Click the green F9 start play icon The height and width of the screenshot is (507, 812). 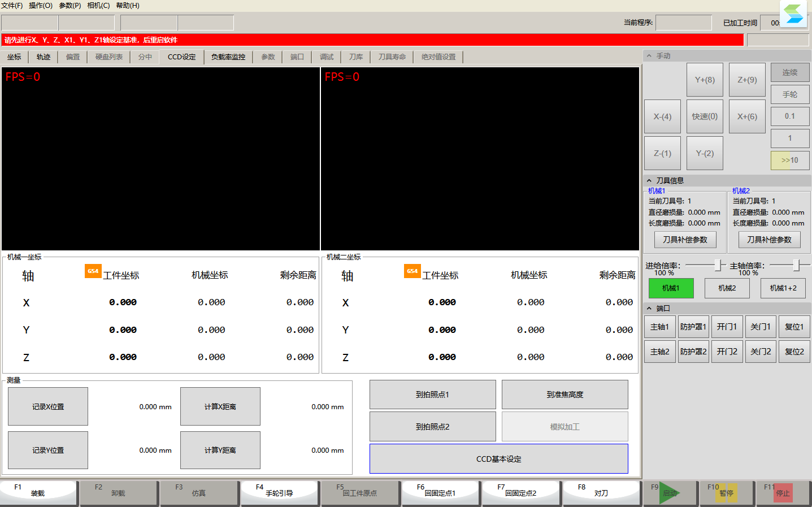670,493
